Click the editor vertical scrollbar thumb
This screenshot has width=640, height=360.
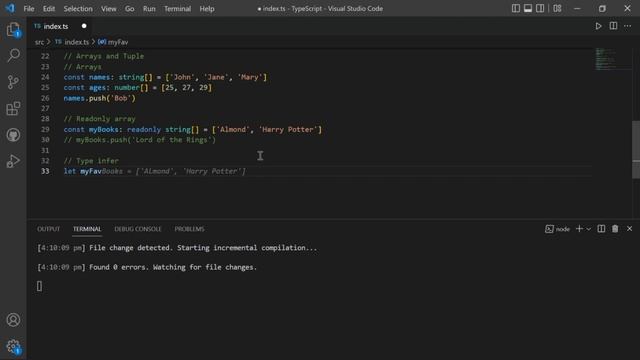[636, 149]
